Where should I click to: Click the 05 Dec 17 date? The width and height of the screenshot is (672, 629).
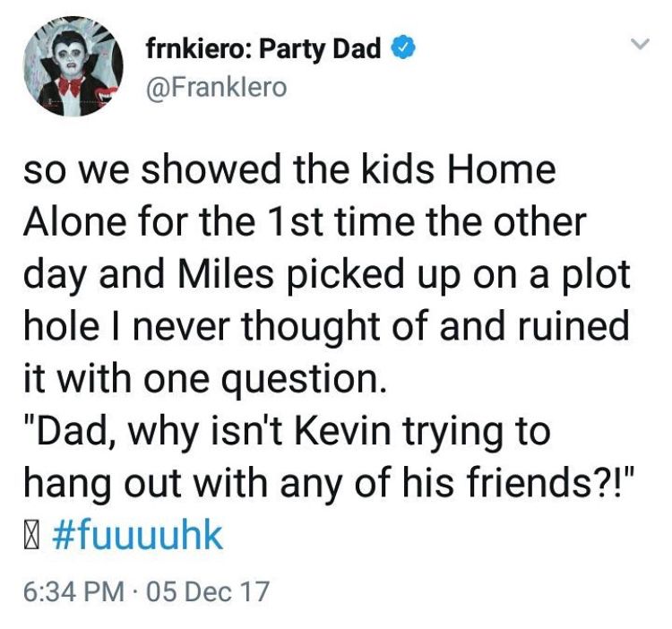click(x=208, y=591)
